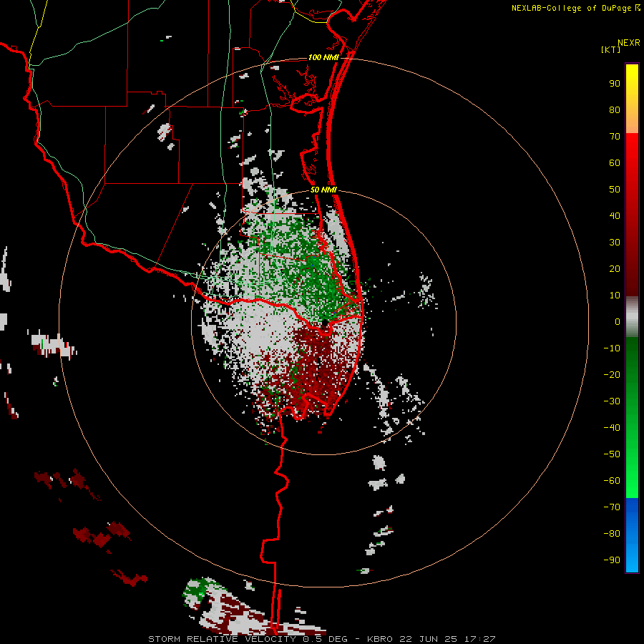Viewport: 644px width, 644px height.
Task: Click the 30 value on the velocity scale
Action: coord(615,243)
